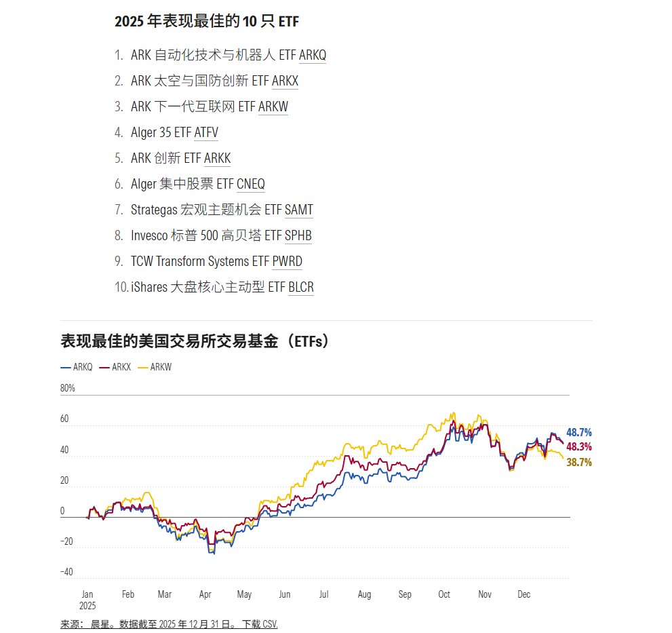Click the blue 48.7% end label
672x633 pixels.
coord(579,432)
